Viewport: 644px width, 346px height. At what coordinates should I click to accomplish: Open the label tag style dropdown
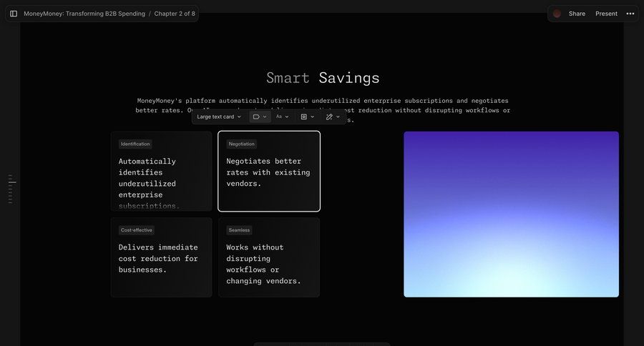pos(260,117)
